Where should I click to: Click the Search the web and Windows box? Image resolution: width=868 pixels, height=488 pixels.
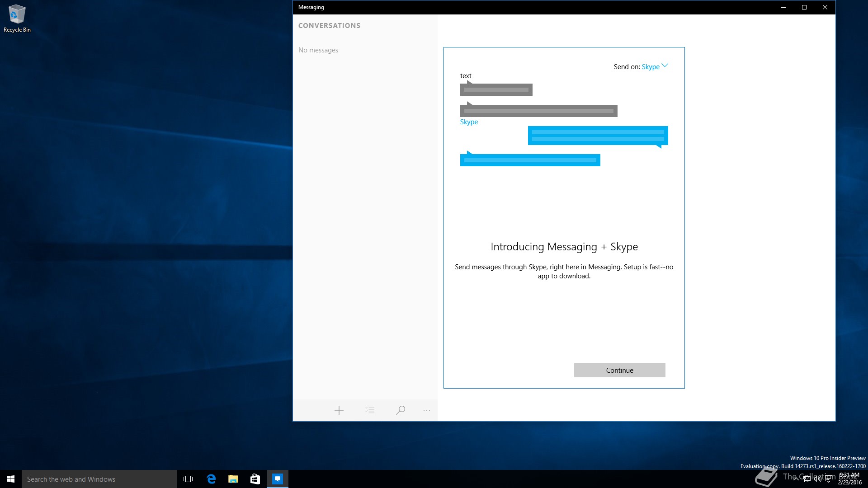[x=99, y=479]
